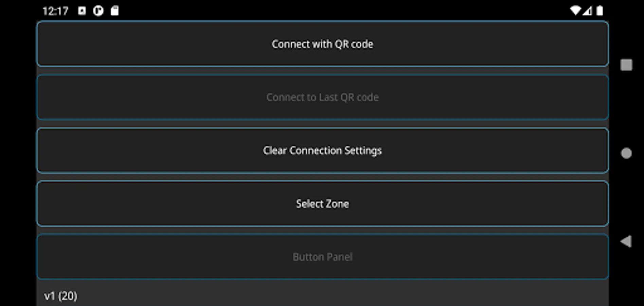Screen dimensions: 644x306
Task: Tap the Wi-Fi signal status icon
Action: tap(575, 11)
